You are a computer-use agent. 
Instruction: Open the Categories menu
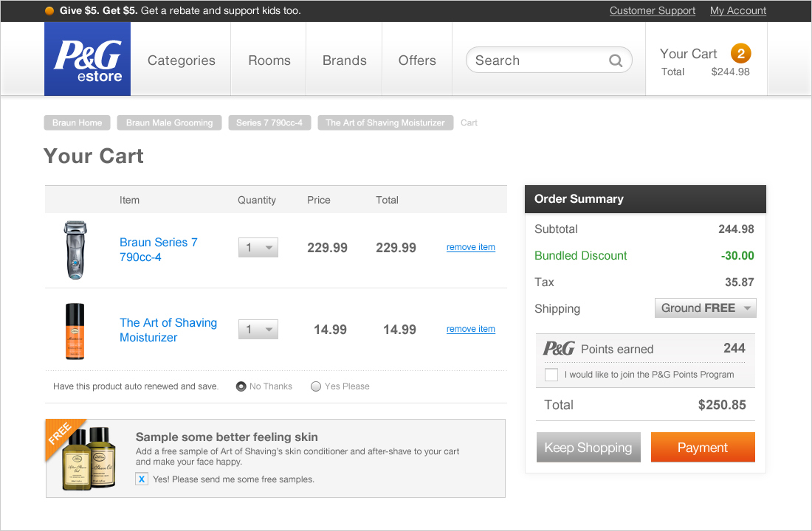click(x=182, y=60)
